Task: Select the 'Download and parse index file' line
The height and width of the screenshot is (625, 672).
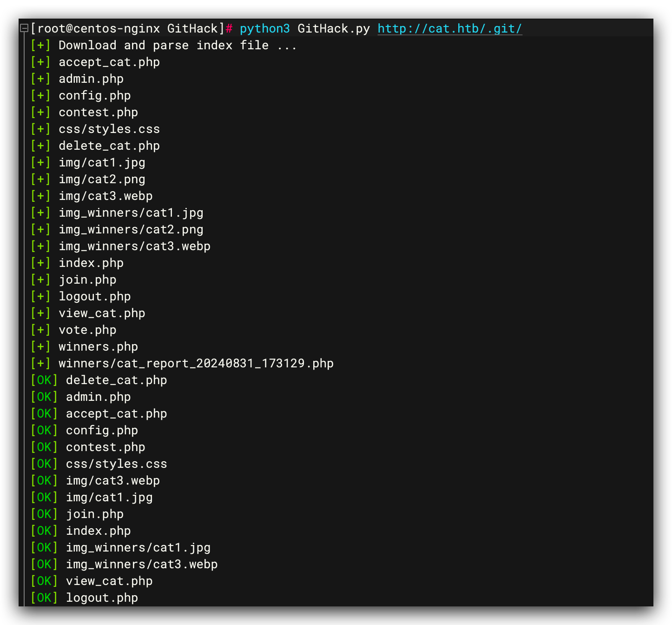Action: (177, 46)
